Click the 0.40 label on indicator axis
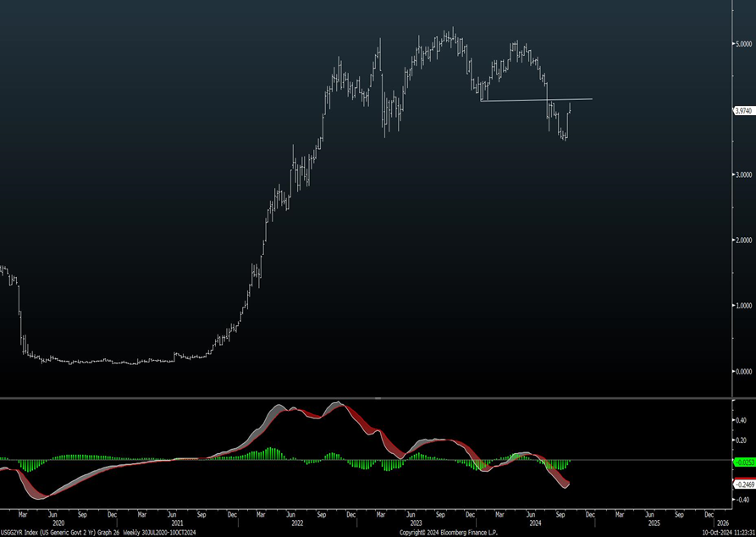756x537 pixels. click(x=741, y=420)
